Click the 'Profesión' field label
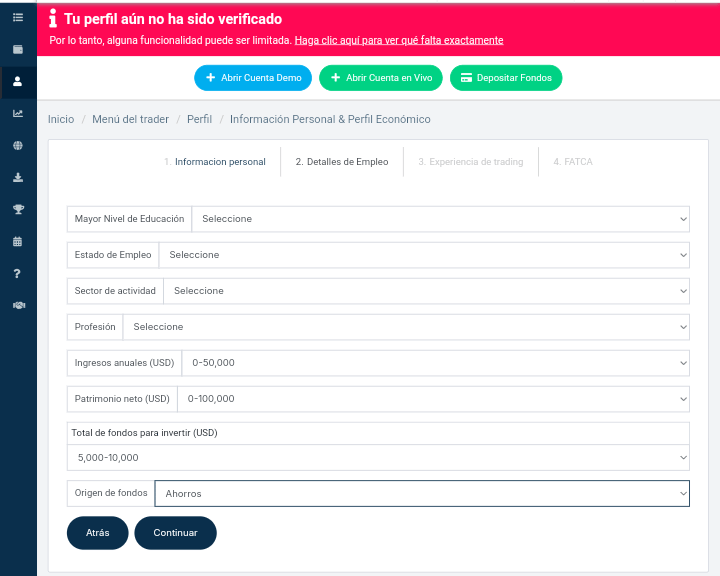The width and height of the screenshot is (720, 576). (x=95, y=327)
